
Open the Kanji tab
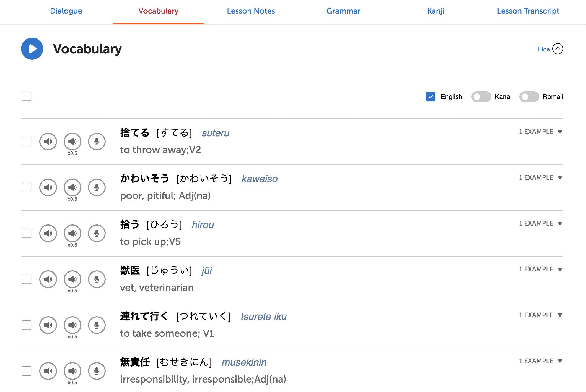(x=435, y=11)
